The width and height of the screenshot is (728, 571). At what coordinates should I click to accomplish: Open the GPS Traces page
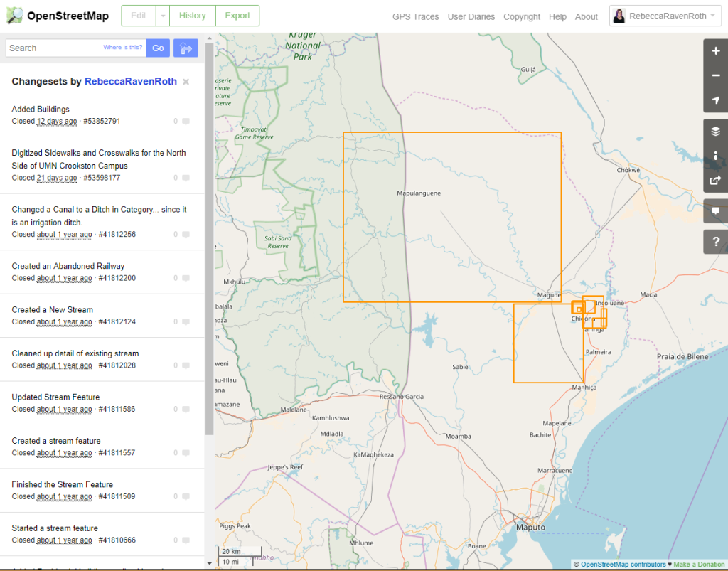(415, 16)
